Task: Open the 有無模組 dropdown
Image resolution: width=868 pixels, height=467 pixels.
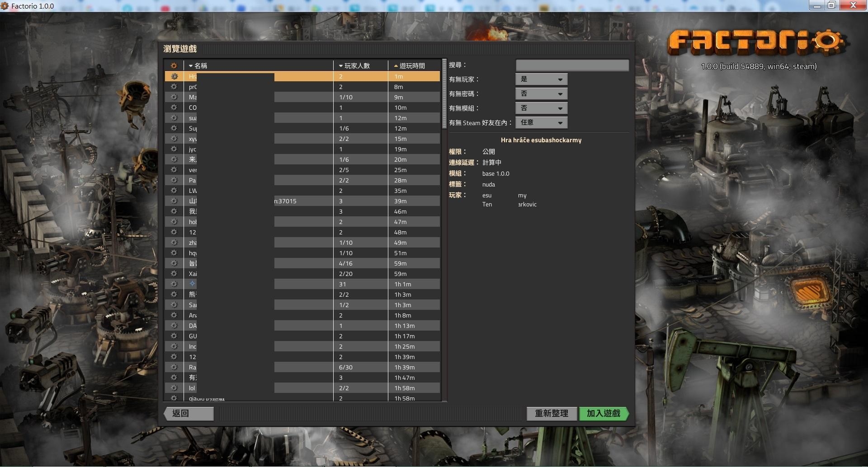Action: (541, 108)
